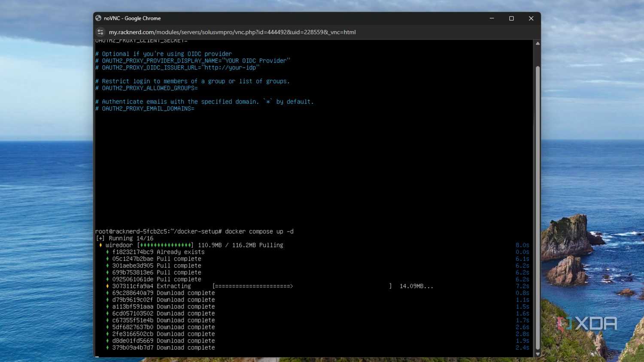
Task: Click the '301aebe3d905 Pull complete' row
Action: (x=154, y=266)
